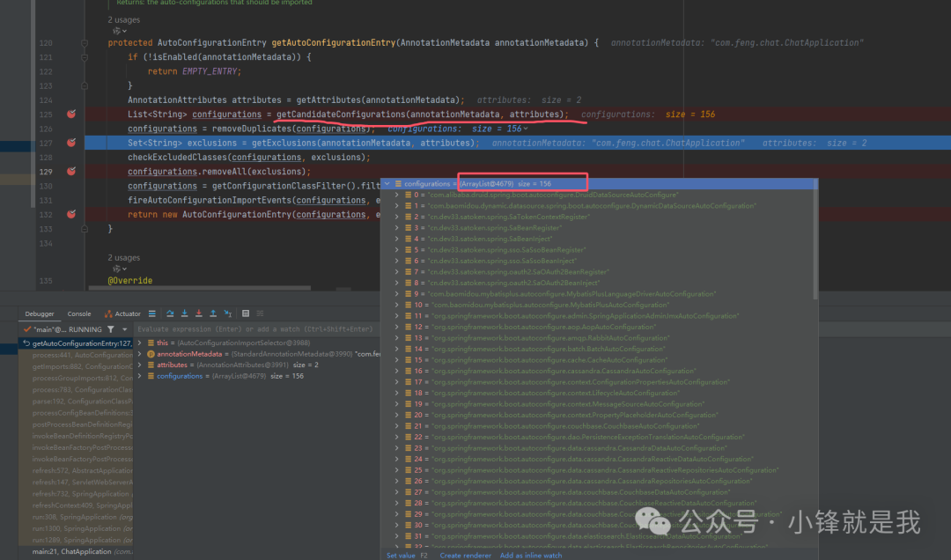Click the Step Out debugger icon
Screen dimensions: 951x560
tap(213, 313)
